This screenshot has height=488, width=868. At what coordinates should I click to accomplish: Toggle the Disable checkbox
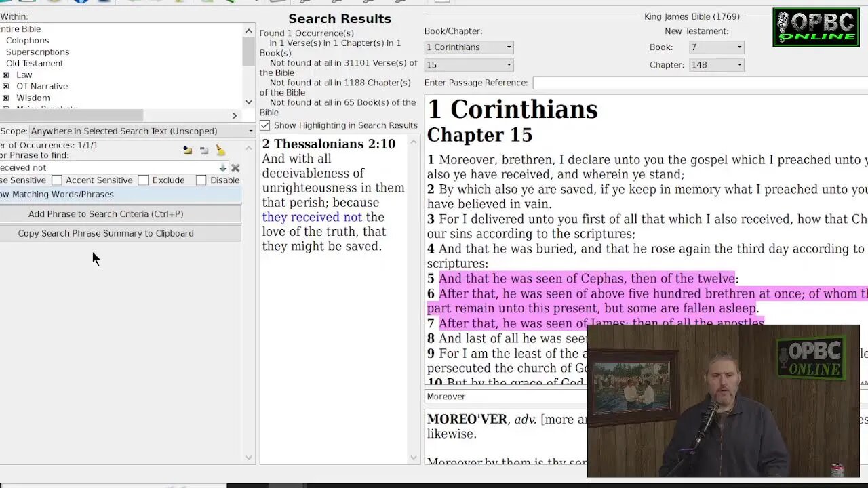(201, 180)
